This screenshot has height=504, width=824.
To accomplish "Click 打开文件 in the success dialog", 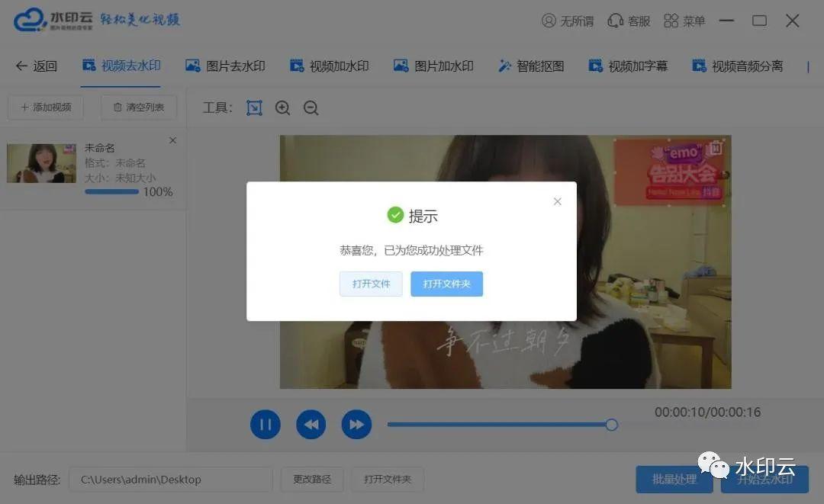I will [x=371, y=283].
